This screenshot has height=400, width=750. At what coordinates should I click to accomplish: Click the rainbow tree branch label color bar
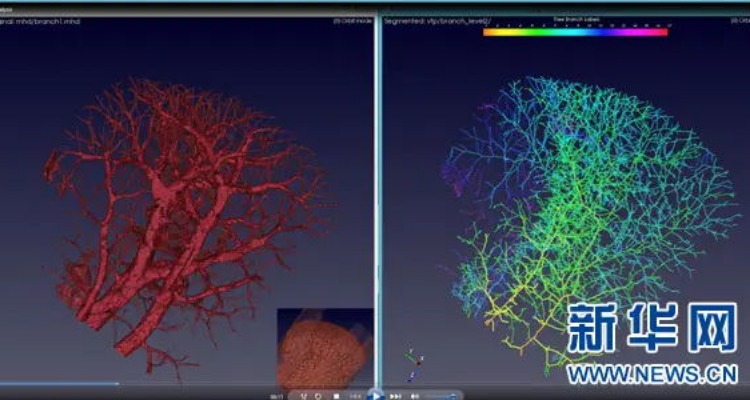[575, 32]
